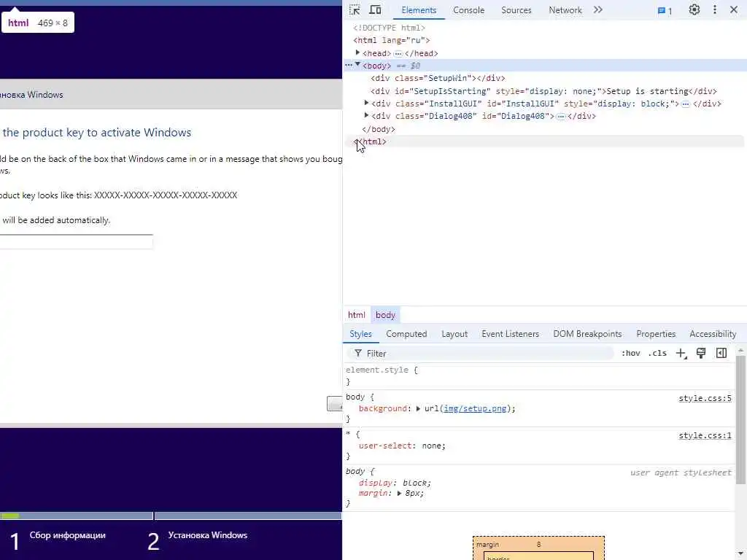The height and width of the screenshot is (560, 747).
Task: Activate the inspect element picker icon
Action: [355, 10]
